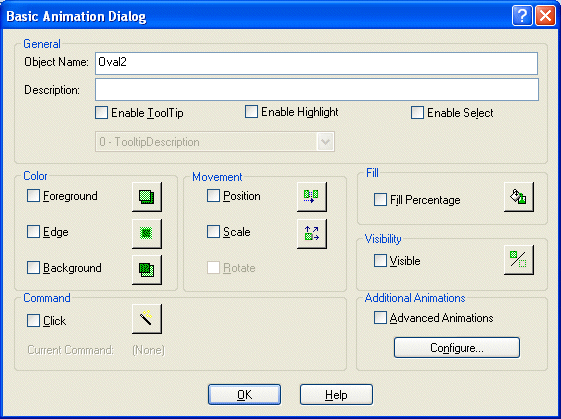The image size is (561, 419).
Task: Click the title bar help question mark
Action: tap(522, 16)
